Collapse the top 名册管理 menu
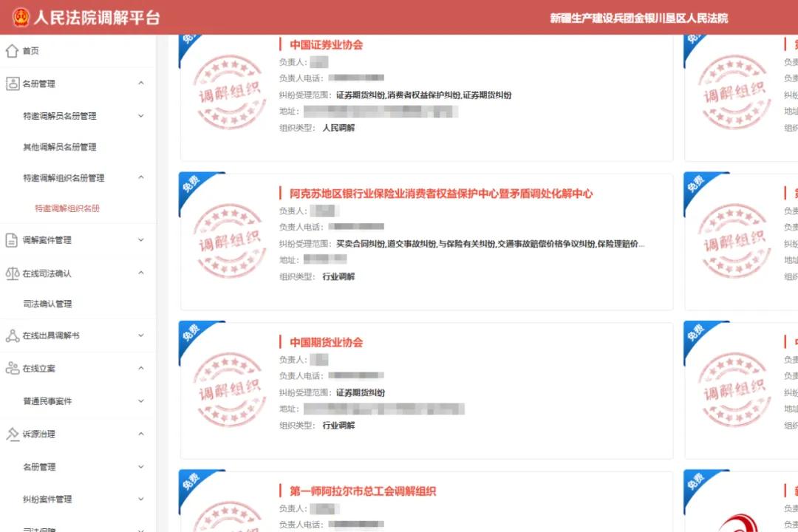798x532 pixels. pos(141,83)
